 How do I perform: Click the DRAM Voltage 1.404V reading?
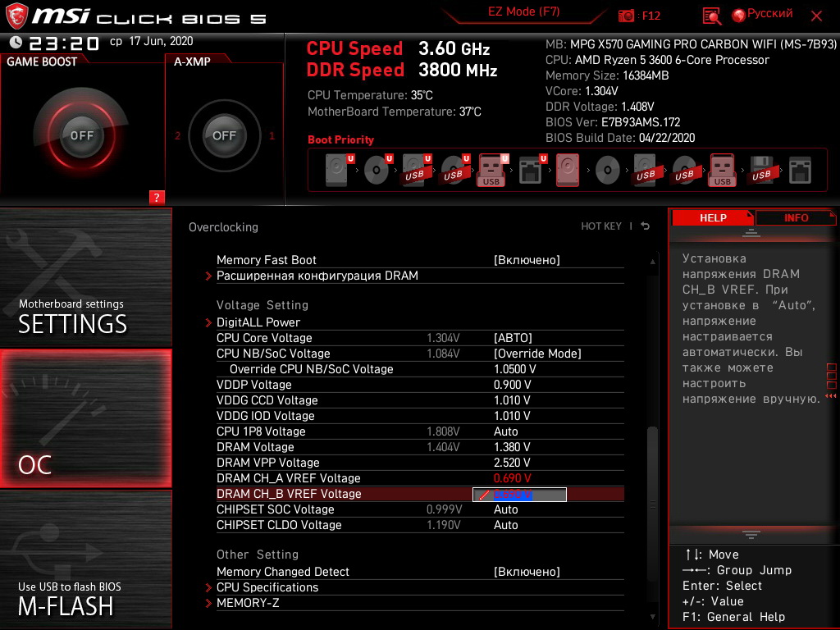[443, 447]
